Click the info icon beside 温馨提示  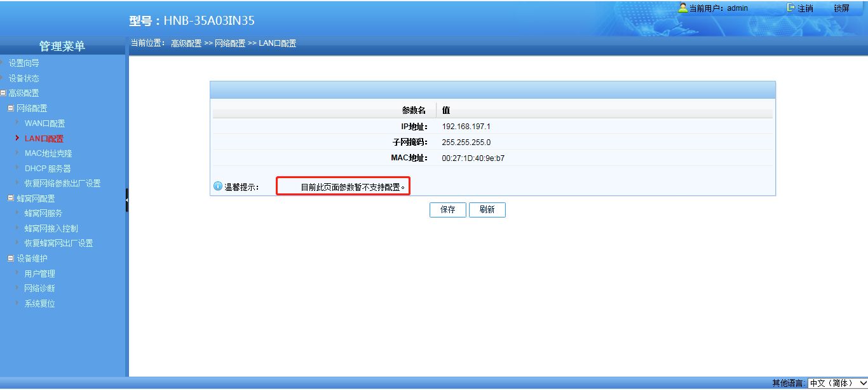coord(218,186)
